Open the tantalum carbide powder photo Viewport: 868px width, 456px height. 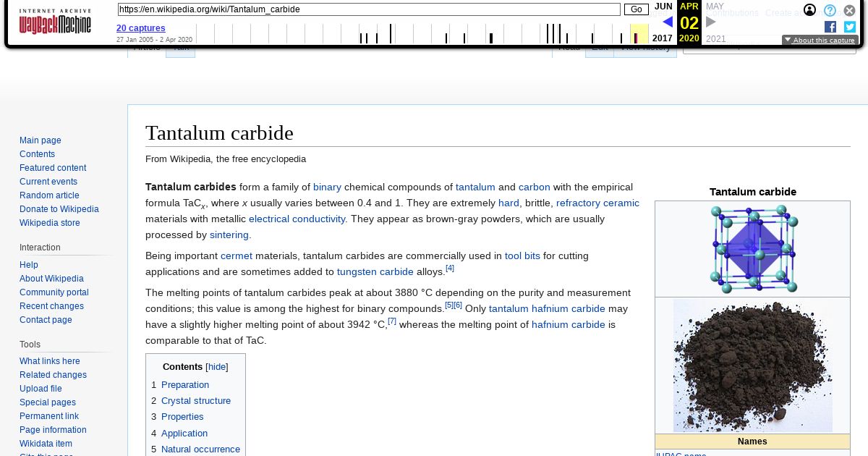point(753,366)
